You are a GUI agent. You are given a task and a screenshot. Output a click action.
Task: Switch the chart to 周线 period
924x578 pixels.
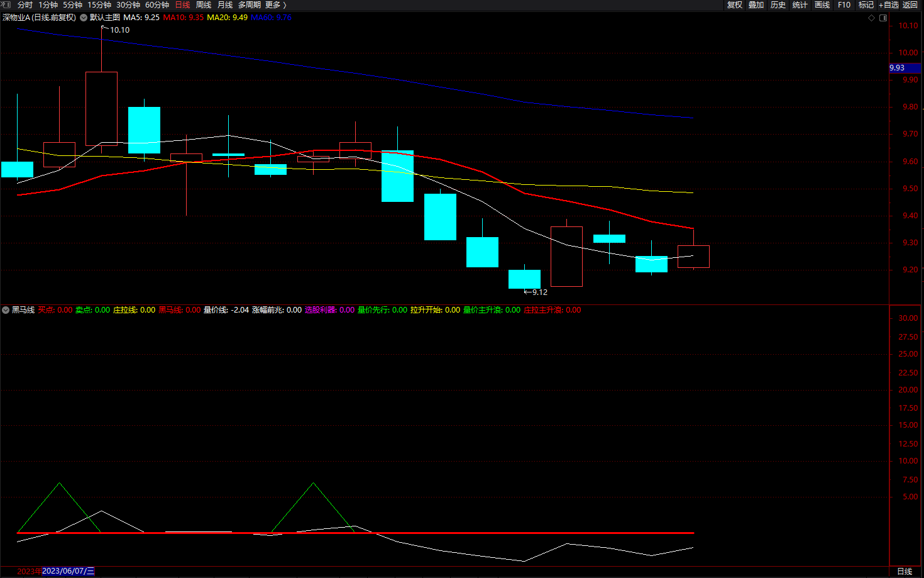tap(204, 5)
